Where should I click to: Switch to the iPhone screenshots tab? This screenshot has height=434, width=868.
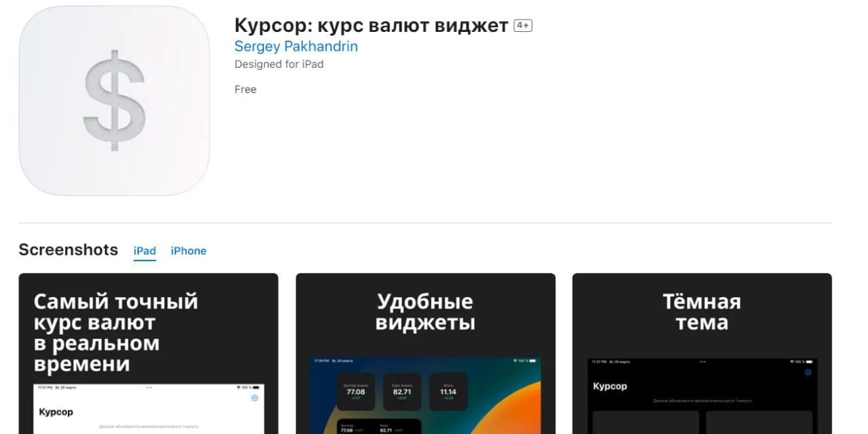click(189, 251)
